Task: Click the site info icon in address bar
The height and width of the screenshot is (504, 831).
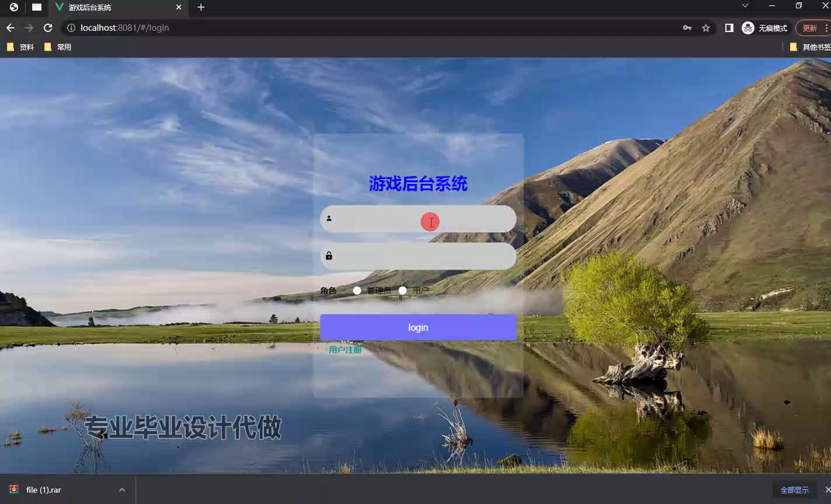Action: 71,28
